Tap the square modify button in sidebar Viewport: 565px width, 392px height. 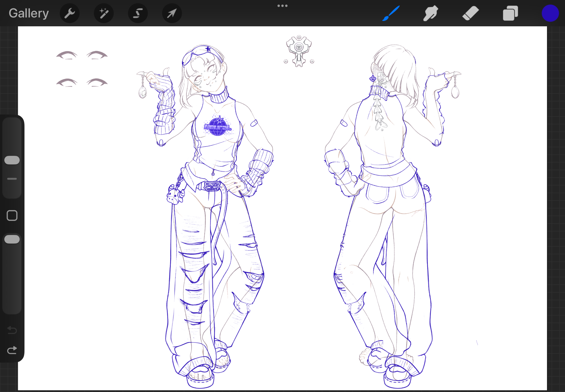coord(12,216)
